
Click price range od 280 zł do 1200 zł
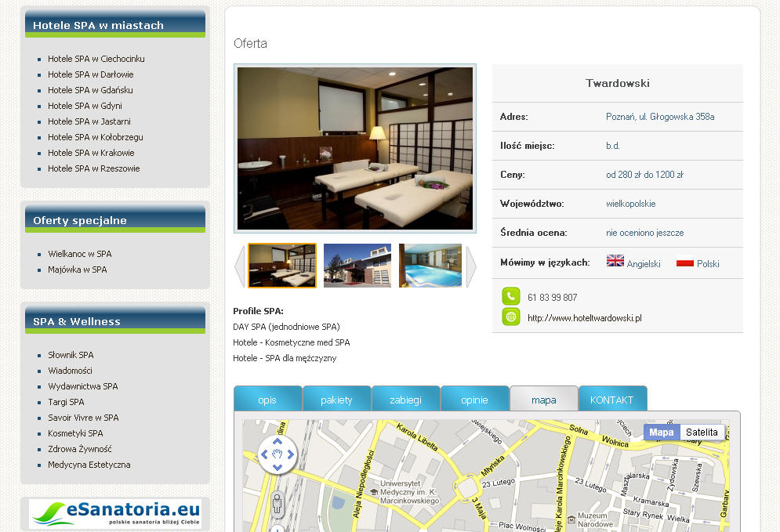click(644, 175)
